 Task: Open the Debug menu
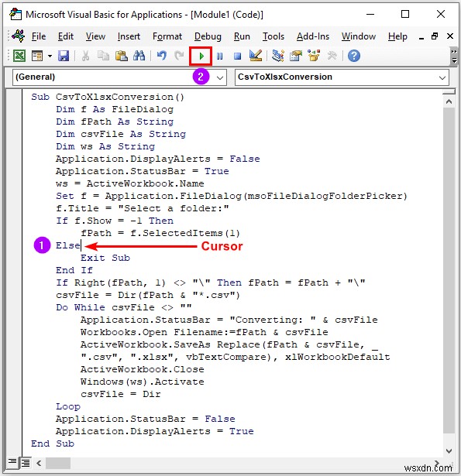(x=208, y=36)
